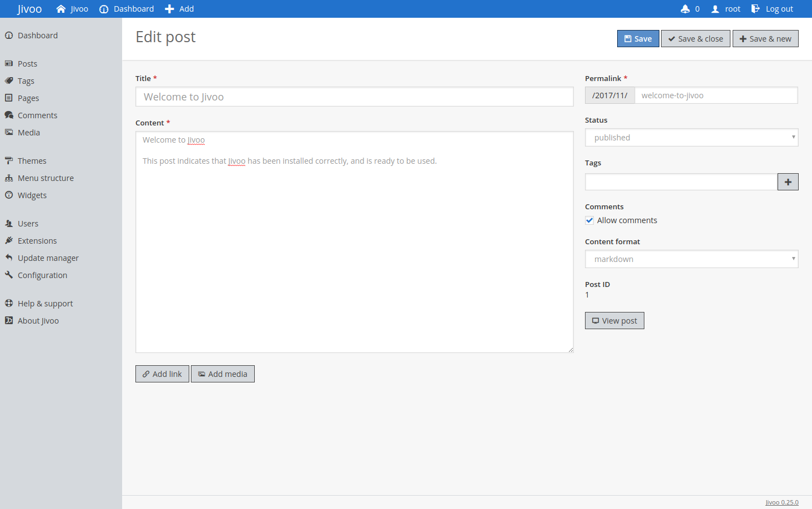Click the Comments speech bubble icon in sidebar
The width and height of the screenshot is (812, 509).
[x=9, y=115]
